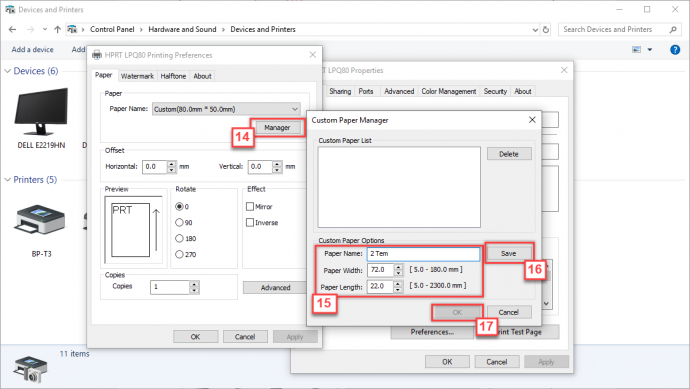Image resolution: width=690 pixels, height=389 pixels.
Task: Close the Custom Paper Manager dialog
Action: 532,120
